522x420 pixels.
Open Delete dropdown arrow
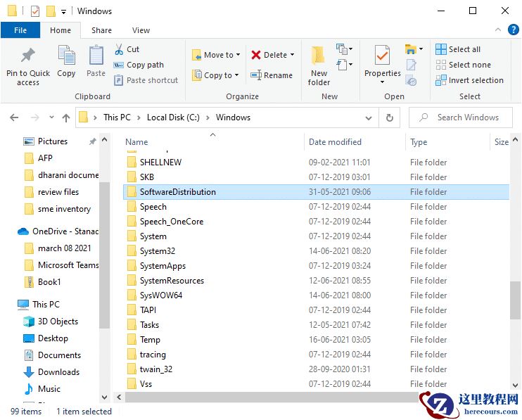pos(292,55)
